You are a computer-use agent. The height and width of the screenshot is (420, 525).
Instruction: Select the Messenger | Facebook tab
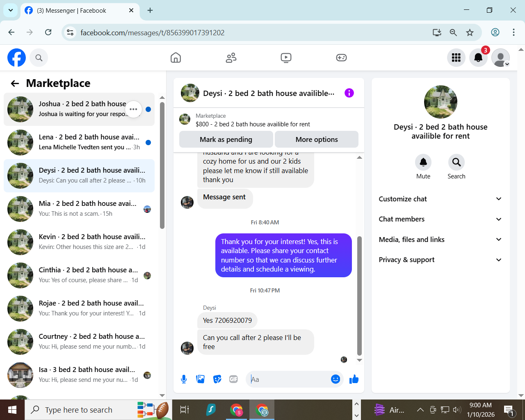80,11
